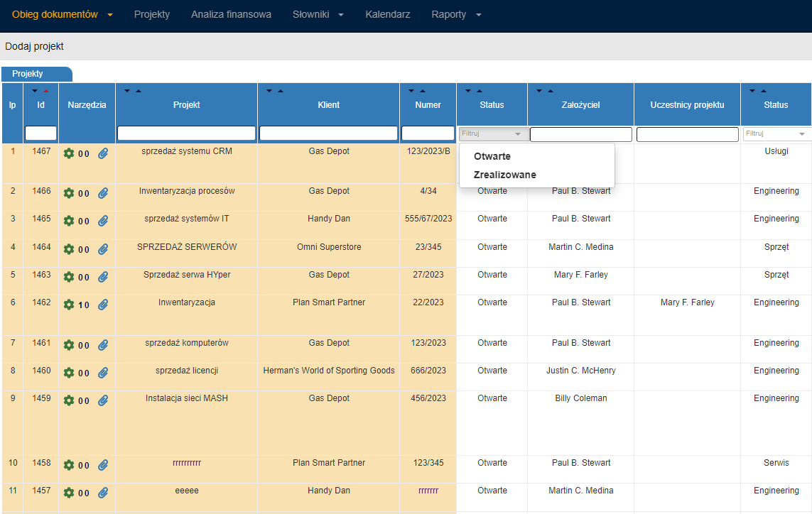Focus the Klient filter input field

click(328, 133)
